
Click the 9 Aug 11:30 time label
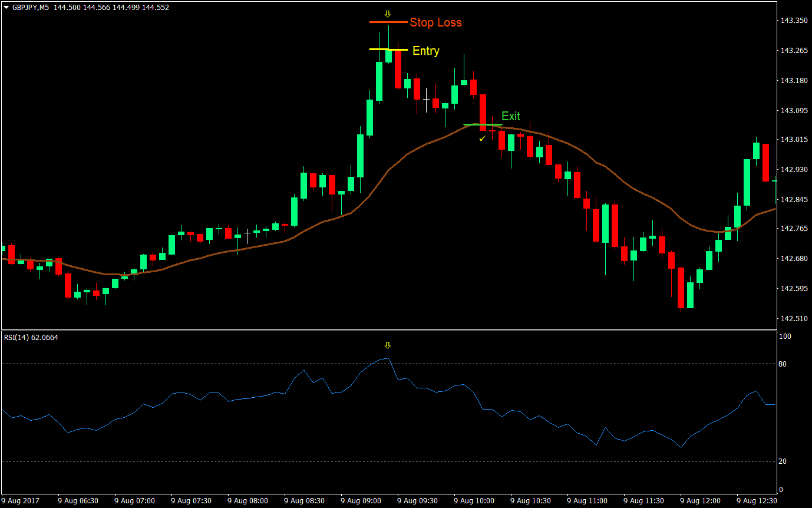click(643, 501)
